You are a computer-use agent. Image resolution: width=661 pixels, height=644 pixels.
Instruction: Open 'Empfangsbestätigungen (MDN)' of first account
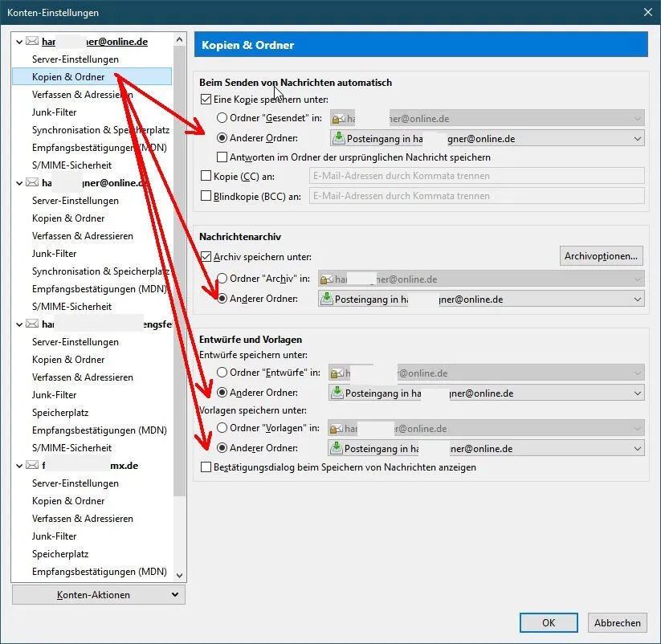[x=100, y=148]
